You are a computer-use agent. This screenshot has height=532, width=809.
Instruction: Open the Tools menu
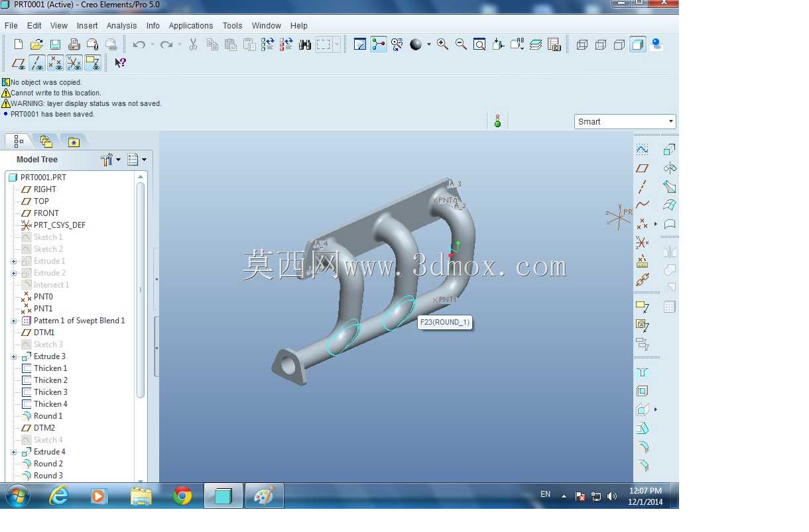[x=233, y=25]
